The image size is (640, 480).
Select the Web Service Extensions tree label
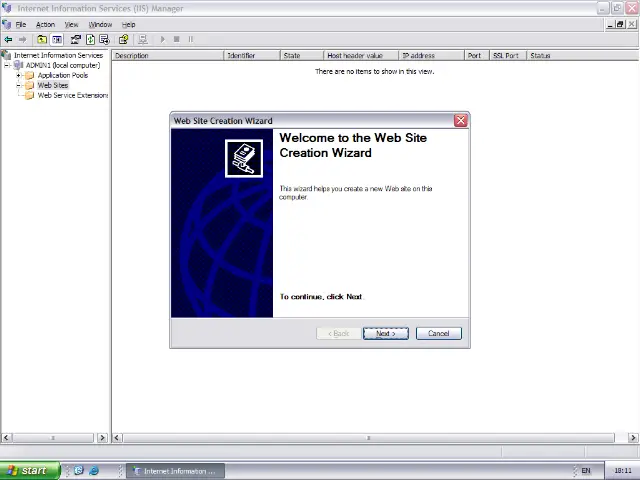(x=73, y=96)
